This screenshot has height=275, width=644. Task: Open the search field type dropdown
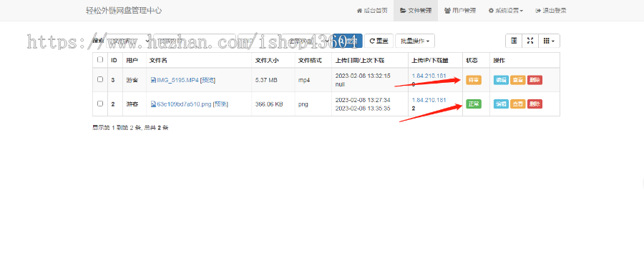point(128,41)
